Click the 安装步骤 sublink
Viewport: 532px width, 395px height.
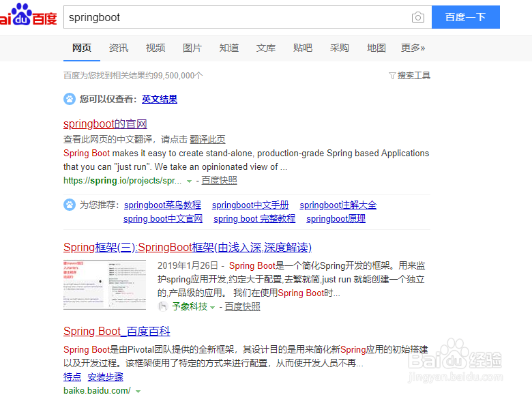105,377
